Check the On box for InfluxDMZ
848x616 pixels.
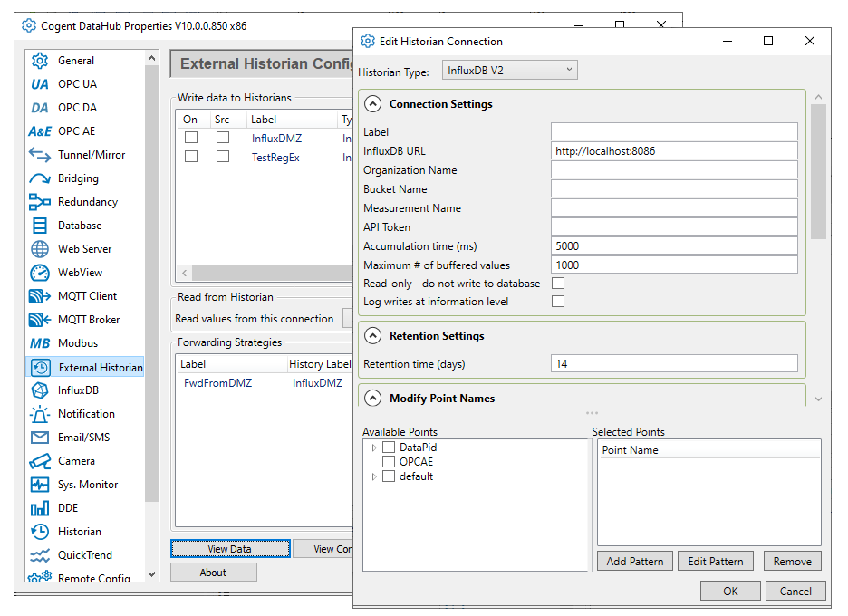click(x=191, y=138)
